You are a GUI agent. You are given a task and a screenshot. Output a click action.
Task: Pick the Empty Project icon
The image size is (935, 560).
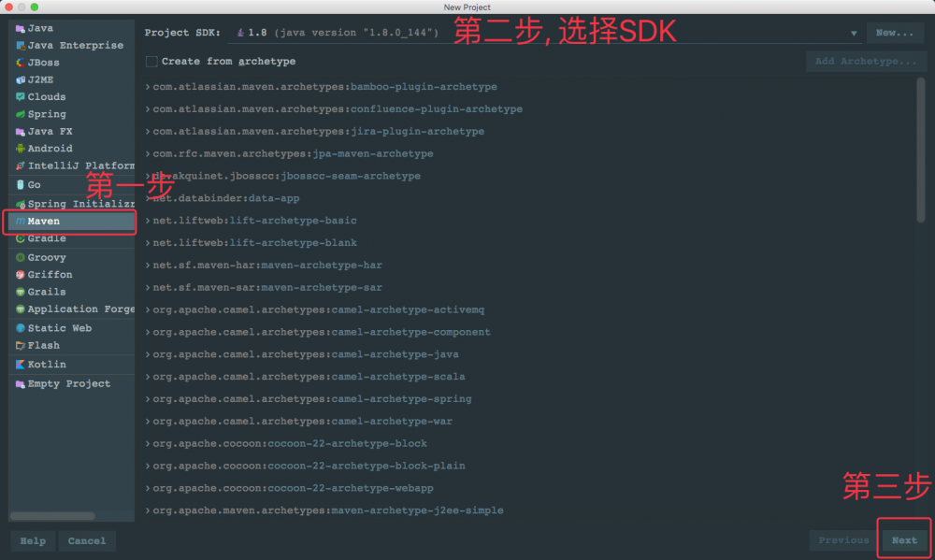[21, 384]
